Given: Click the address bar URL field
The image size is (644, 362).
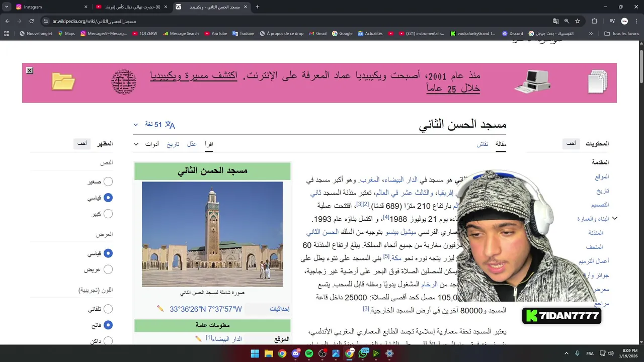Looking at the screenshot, I should (292, 21).
